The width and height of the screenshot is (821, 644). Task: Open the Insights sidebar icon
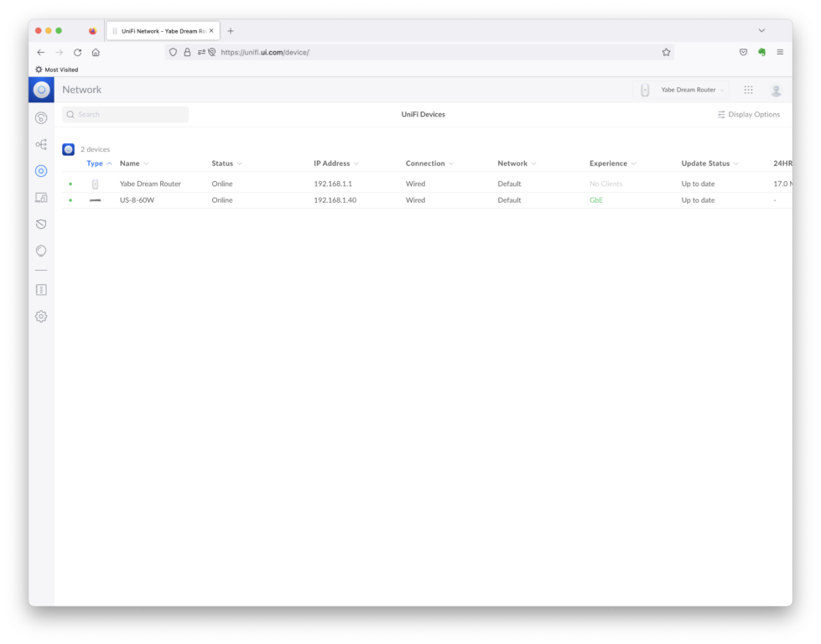tap(41, 250)
